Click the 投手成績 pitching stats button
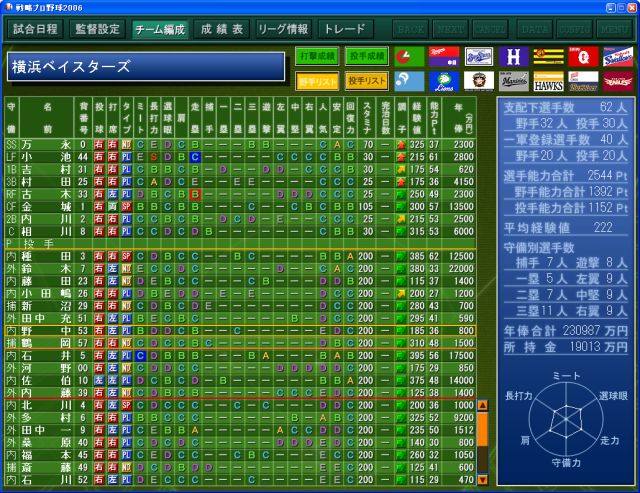This screenshot has width=640, height=493. (x=367, y=56)
